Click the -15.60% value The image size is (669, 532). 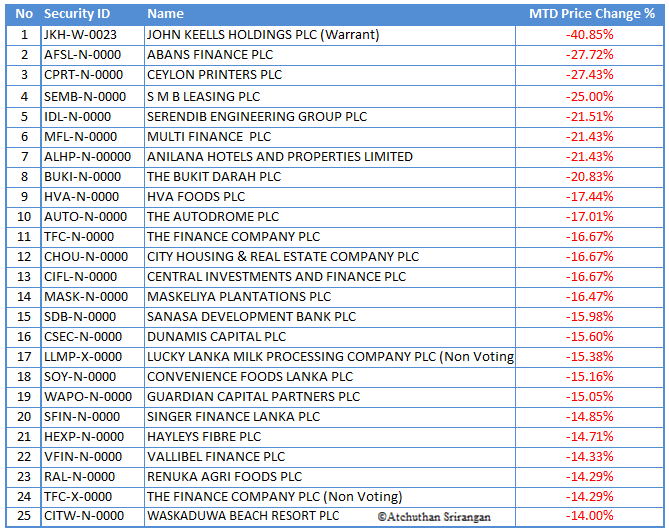[590, 337]
